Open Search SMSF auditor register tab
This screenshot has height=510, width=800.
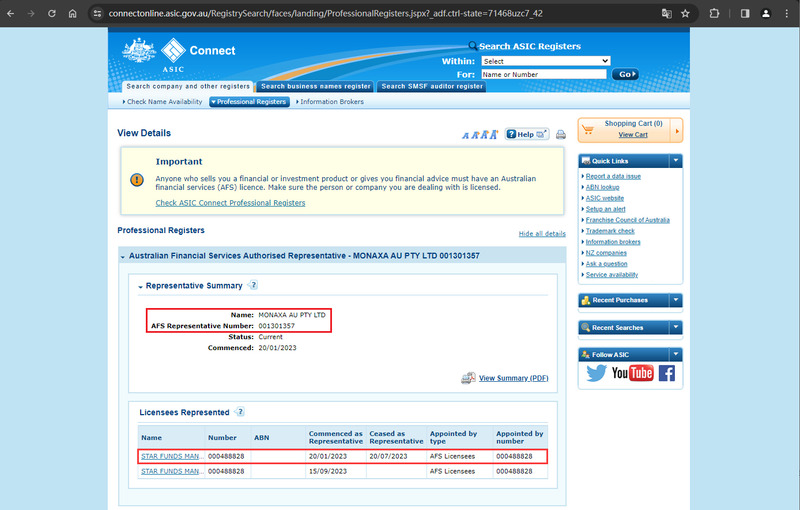pos(432,87)
